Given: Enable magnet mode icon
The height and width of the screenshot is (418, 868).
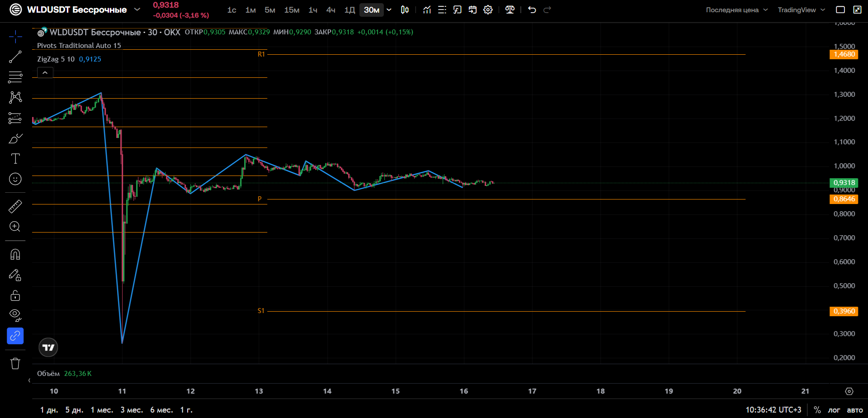Looking at the screenshot, I should [x=15, y=255].
